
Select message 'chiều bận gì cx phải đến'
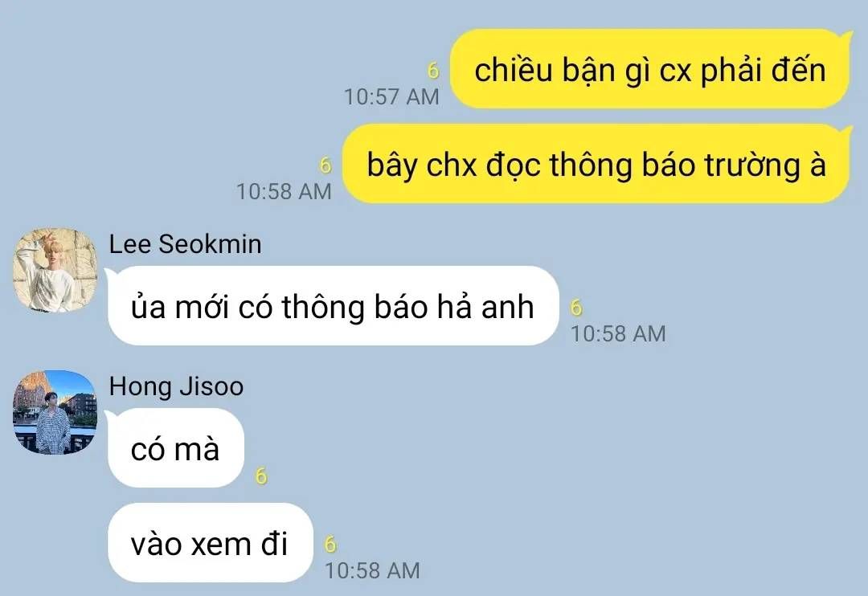650,70
